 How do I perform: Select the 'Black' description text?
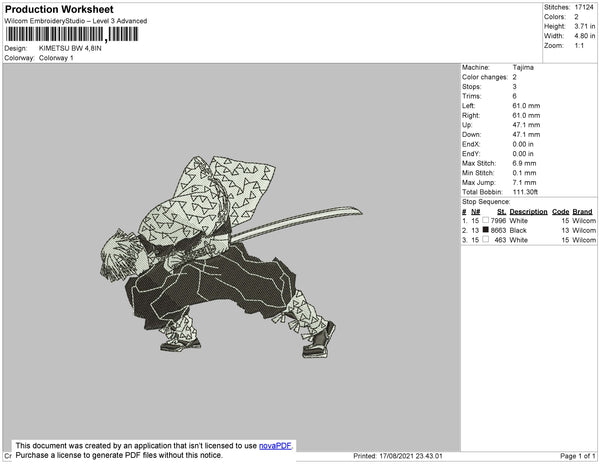point(518,230)
